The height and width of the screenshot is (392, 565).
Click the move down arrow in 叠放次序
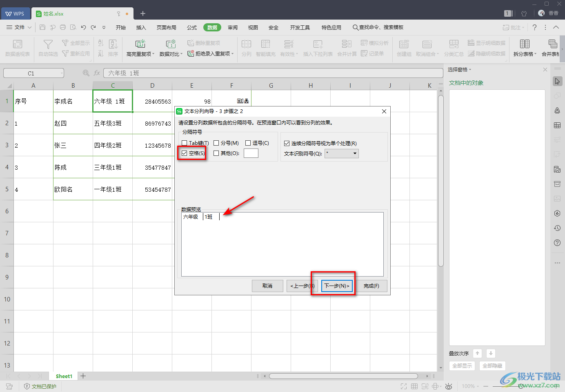tap(491, 353)
